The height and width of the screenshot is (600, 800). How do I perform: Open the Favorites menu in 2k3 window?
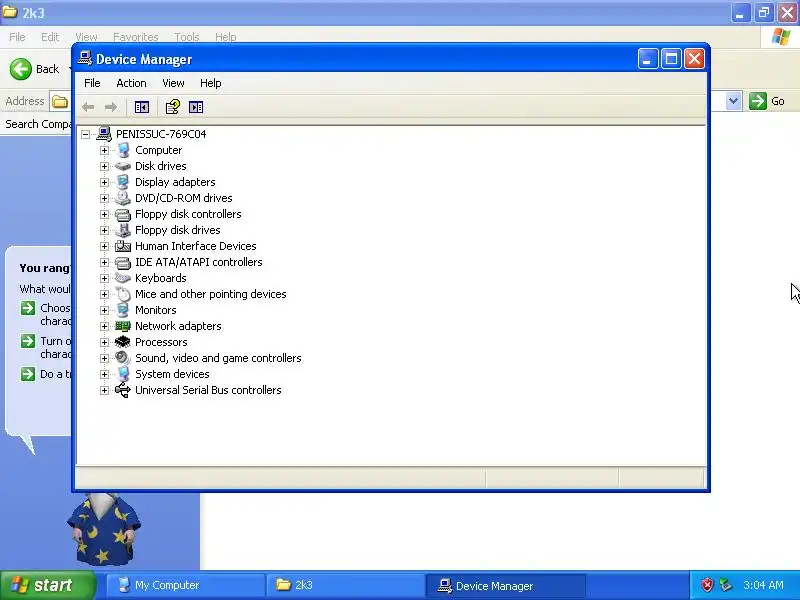click(136, 37)
